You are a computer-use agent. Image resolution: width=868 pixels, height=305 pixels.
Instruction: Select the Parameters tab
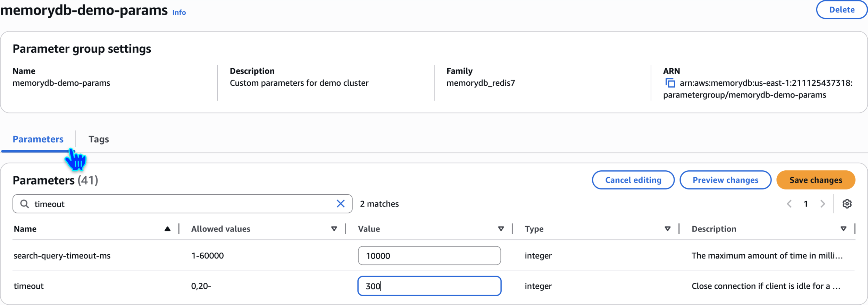(38, 139)
